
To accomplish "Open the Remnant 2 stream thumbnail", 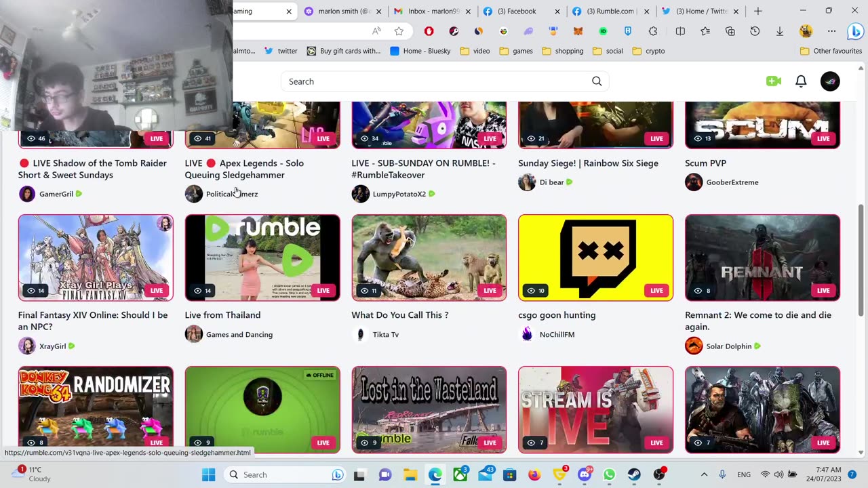I will pos(762,258).
